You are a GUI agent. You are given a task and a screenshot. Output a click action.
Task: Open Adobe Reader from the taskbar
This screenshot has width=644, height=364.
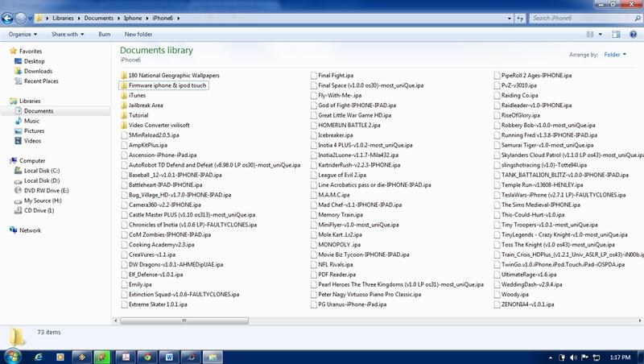[x=126, y=357]
